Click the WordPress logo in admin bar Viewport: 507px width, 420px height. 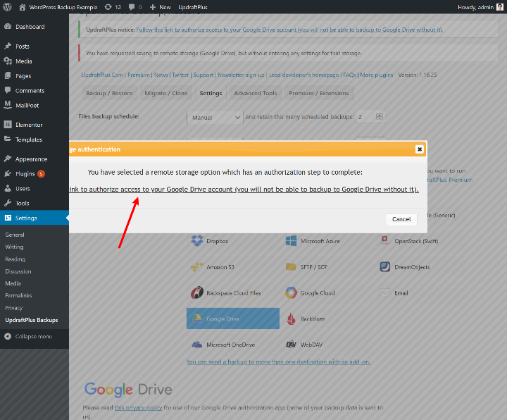click(x=7, y=7)
